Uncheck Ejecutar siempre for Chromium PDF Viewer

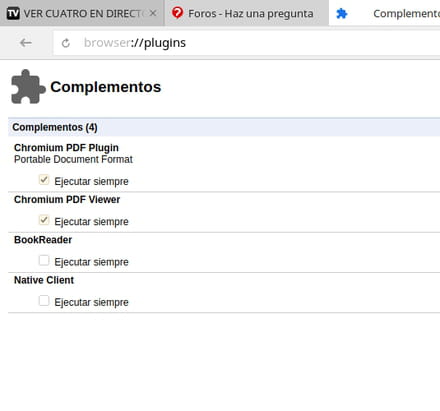44,220
